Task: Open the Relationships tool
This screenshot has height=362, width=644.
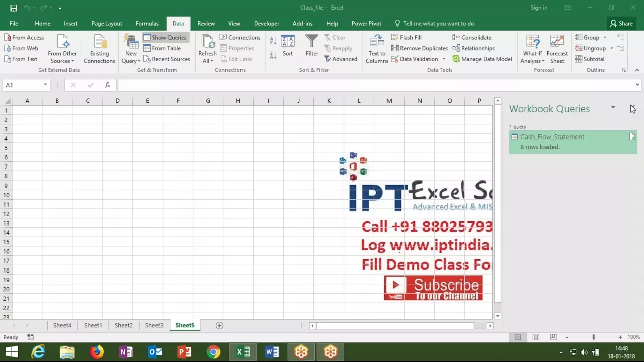Action: [x=473, y=48]
